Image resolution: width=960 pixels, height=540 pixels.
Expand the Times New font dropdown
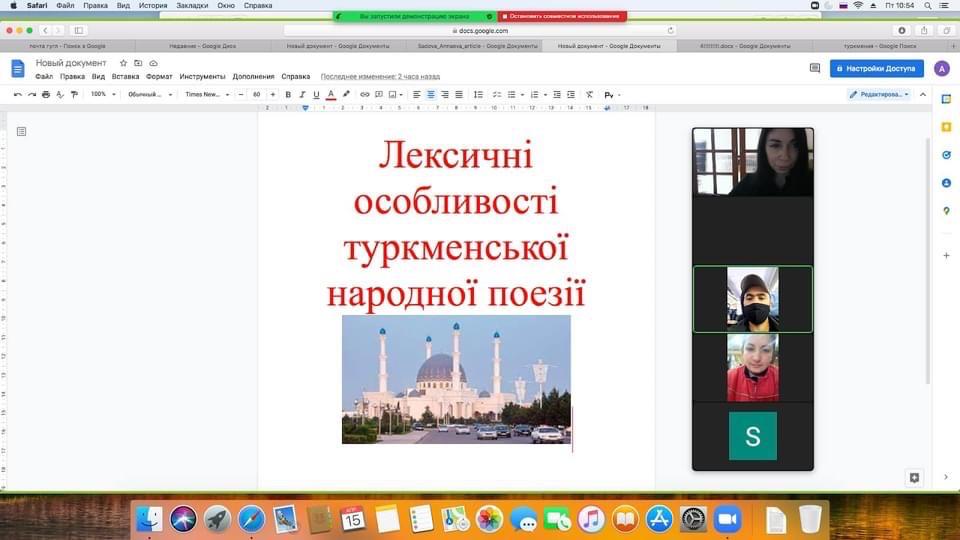206,94
